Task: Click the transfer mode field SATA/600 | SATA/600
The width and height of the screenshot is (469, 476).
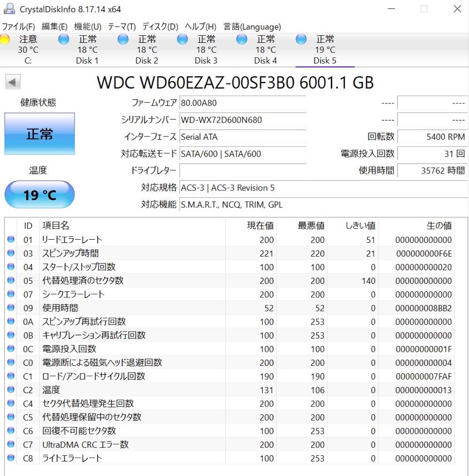Action: (x=243, y=154)
